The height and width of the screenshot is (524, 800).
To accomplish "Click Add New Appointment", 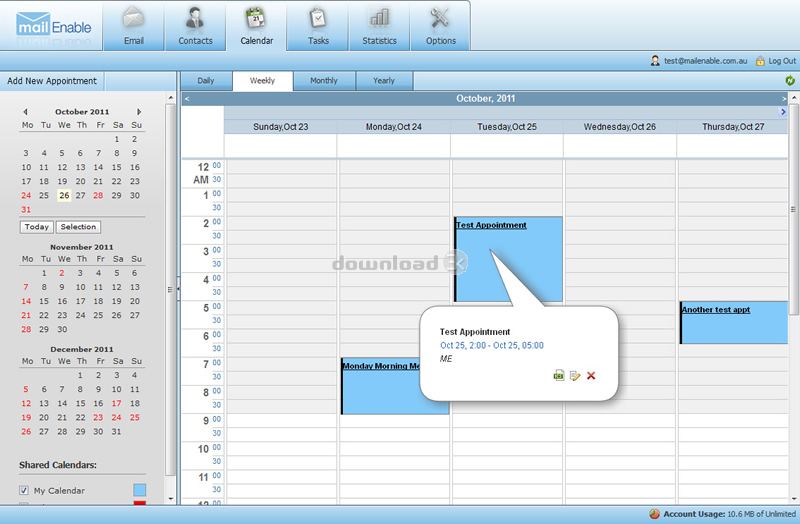I will pos(52,81).
